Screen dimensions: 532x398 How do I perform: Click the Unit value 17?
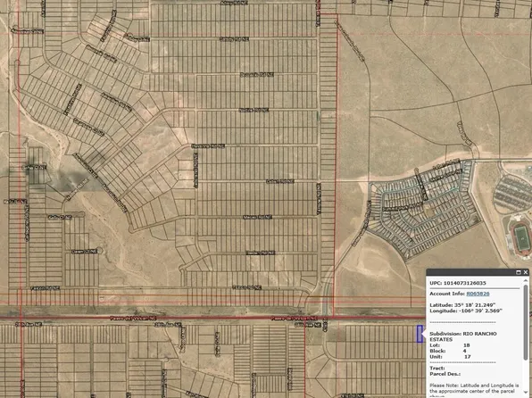[467, 357]
